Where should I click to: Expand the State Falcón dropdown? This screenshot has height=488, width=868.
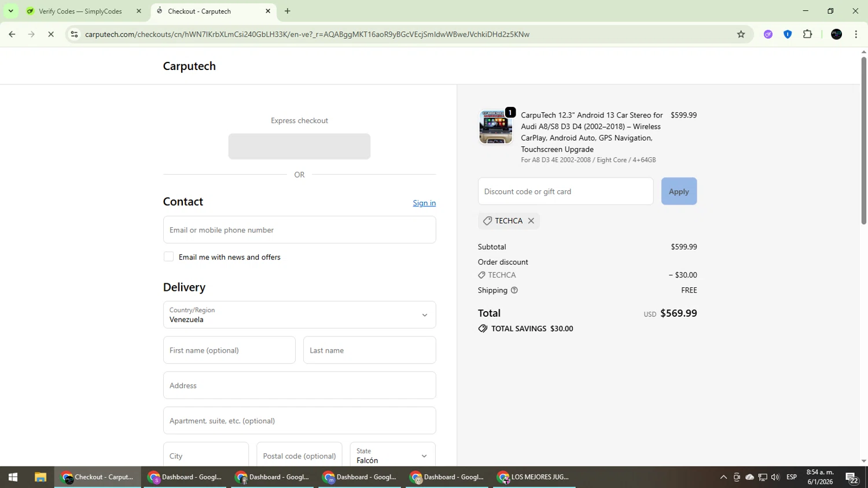click(392, 454)
